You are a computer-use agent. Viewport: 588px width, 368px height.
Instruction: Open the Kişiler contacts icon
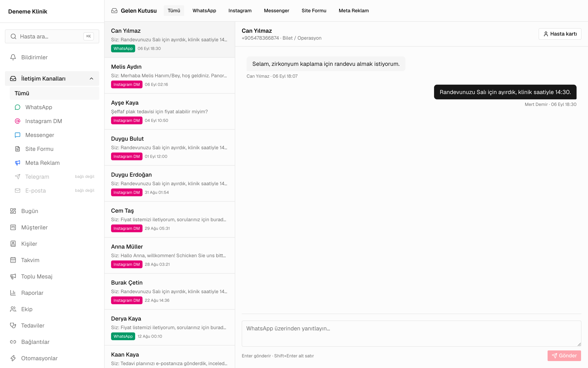(13, 243)
